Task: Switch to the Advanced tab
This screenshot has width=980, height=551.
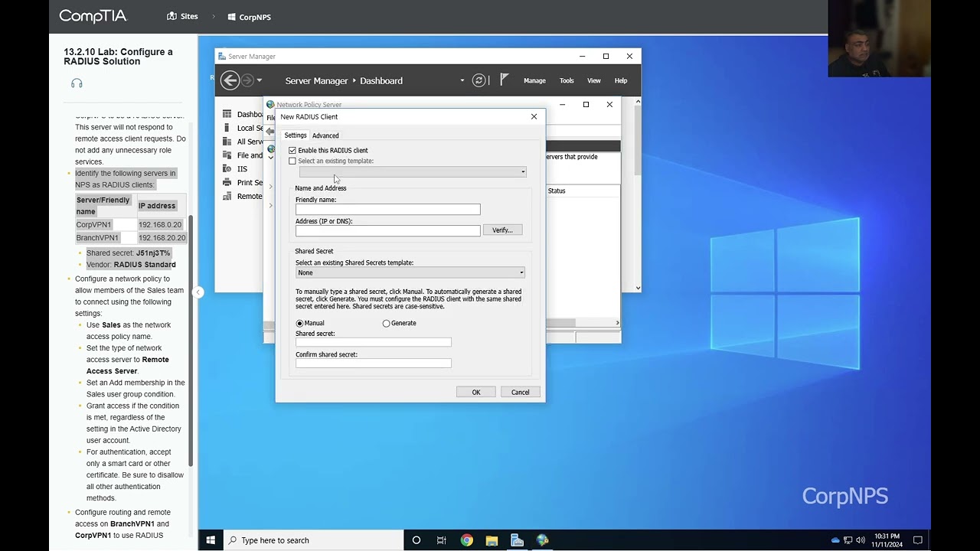Action: (x=325, y=135)
